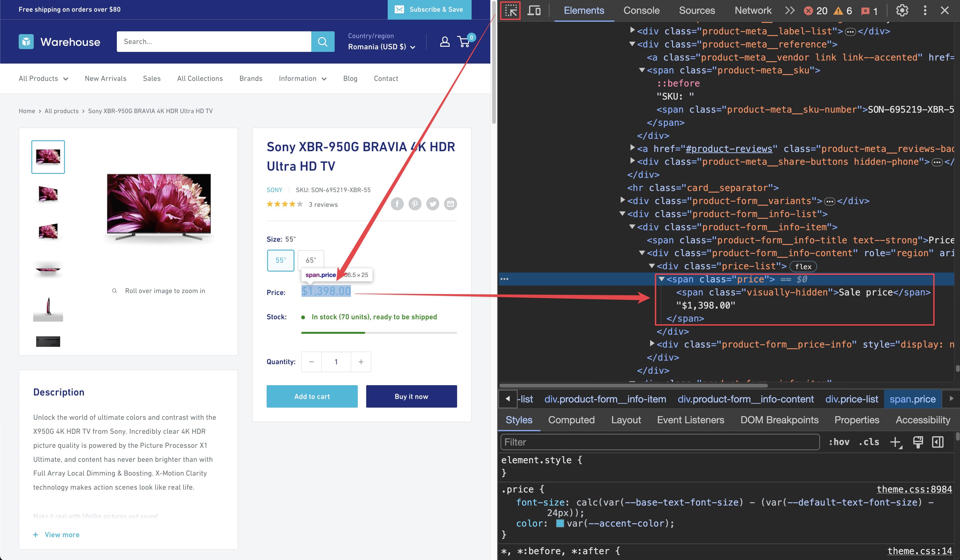This screenshot has width=960, height=560.
Task: Click the account profile icon
Action: click(x=444, y=42)
